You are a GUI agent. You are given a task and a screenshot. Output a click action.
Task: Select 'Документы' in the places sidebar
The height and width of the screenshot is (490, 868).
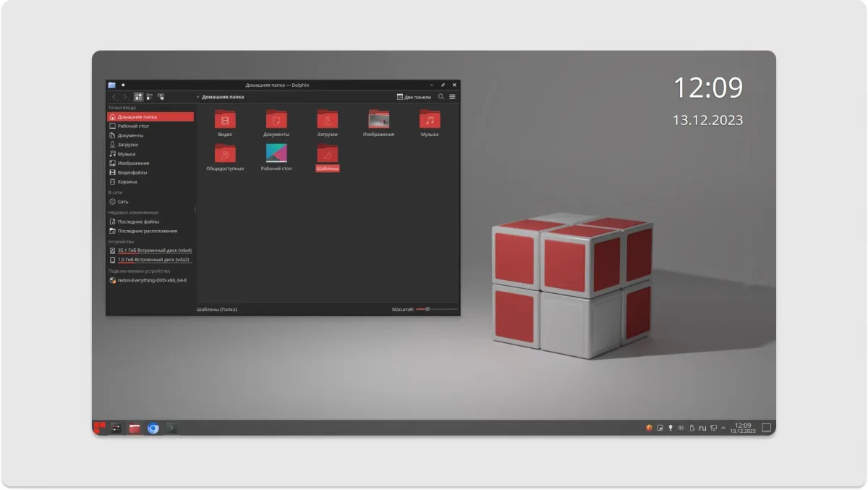pyautogui.click(x=130, y=135)
